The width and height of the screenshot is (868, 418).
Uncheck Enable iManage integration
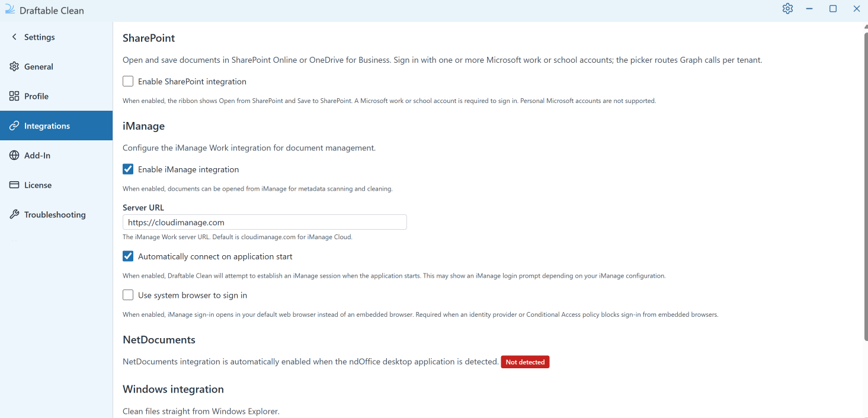[128, 169]
